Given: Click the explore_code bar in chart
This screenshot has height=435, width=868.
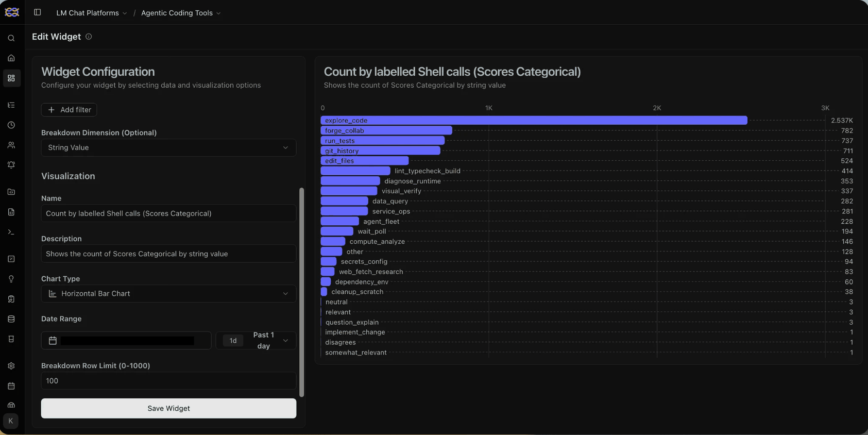Looking at the screenshot, I should click(x=534, y=121).
